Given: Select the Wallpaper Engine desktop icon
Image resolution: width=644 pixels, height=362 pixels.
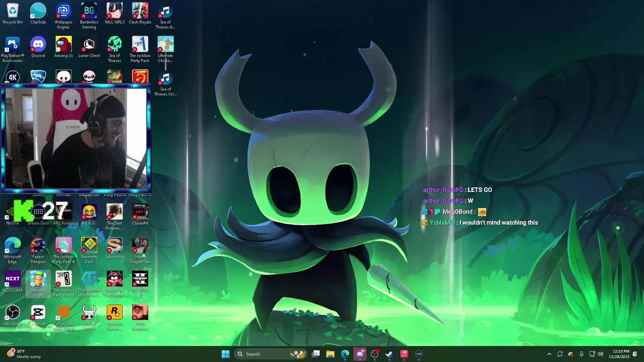Looking at the screenshot, I should point(63,16).
